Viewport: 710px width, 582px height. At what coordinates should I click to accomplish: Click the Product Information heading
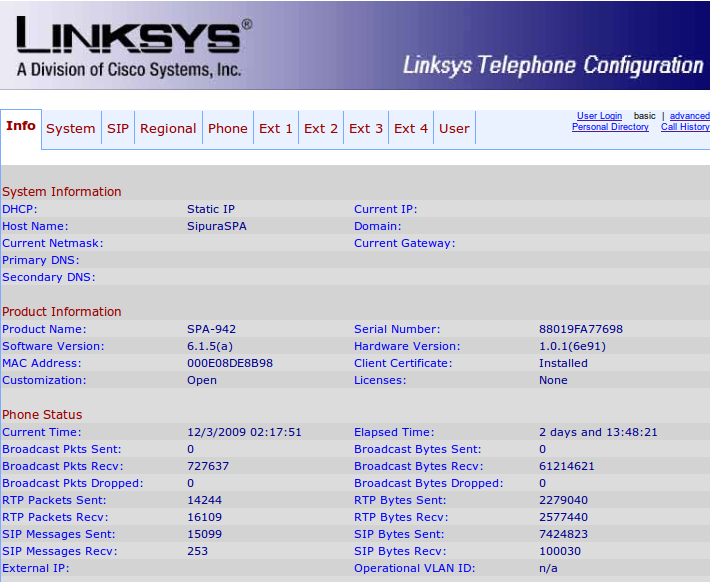[62, 312]
